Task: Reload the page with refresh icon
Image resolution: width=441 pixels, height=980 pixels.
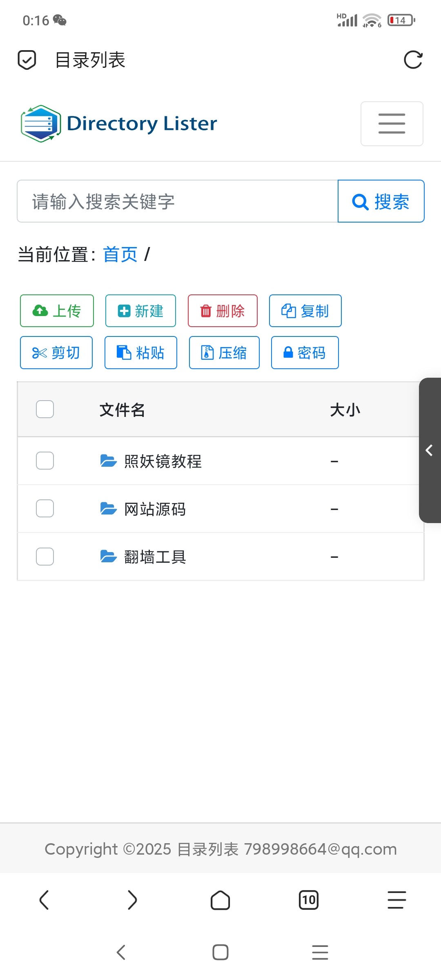Action: pos(413,60)
